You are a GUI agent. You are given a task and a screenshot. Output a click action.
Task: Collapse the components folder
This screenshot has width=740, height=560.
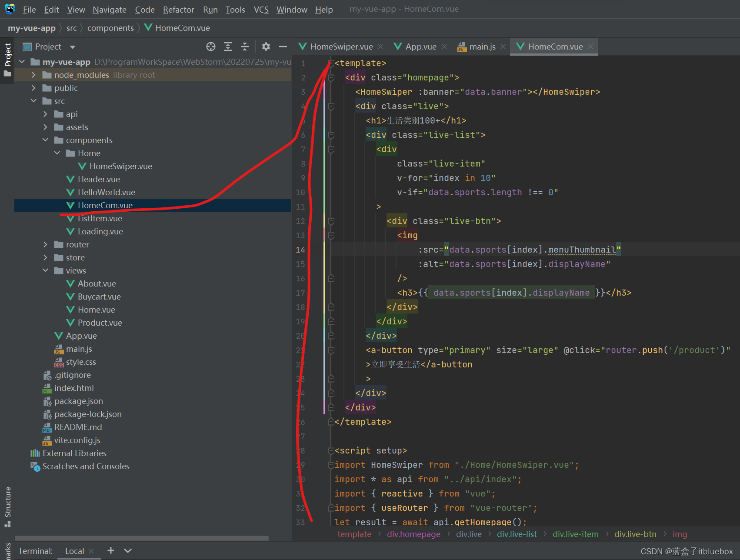tap(45, 140)
